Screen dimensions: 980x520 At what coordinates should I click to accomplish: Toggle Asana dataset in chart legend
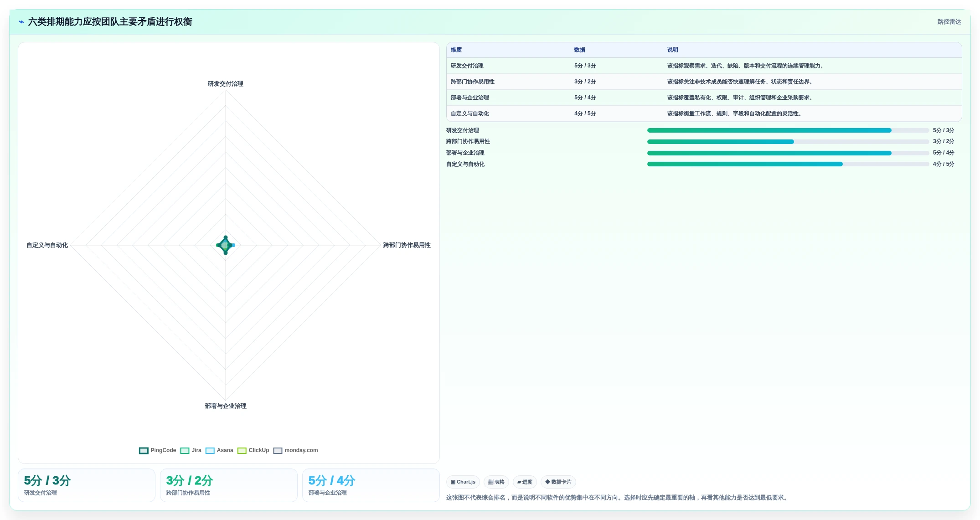219,450
